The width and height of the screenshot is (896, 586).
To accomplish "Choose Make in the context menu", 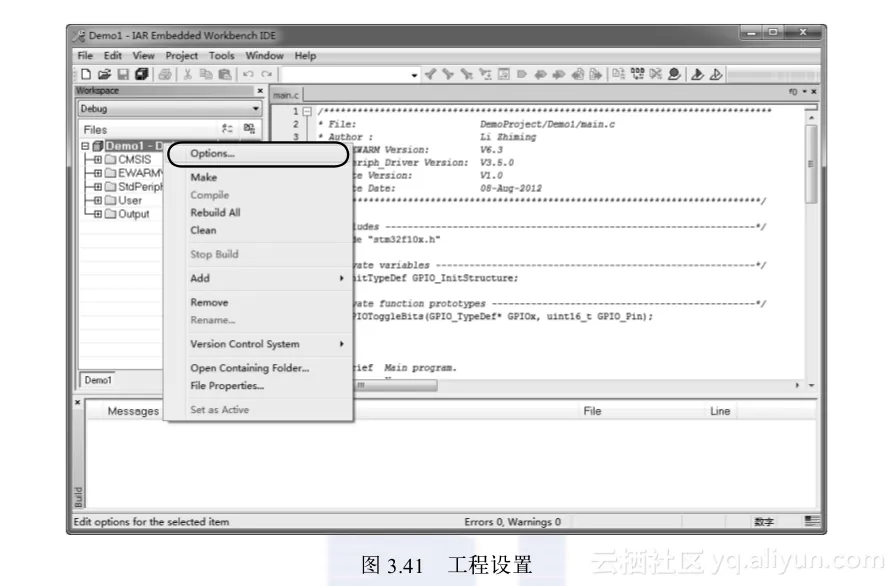I will [258, 177].
